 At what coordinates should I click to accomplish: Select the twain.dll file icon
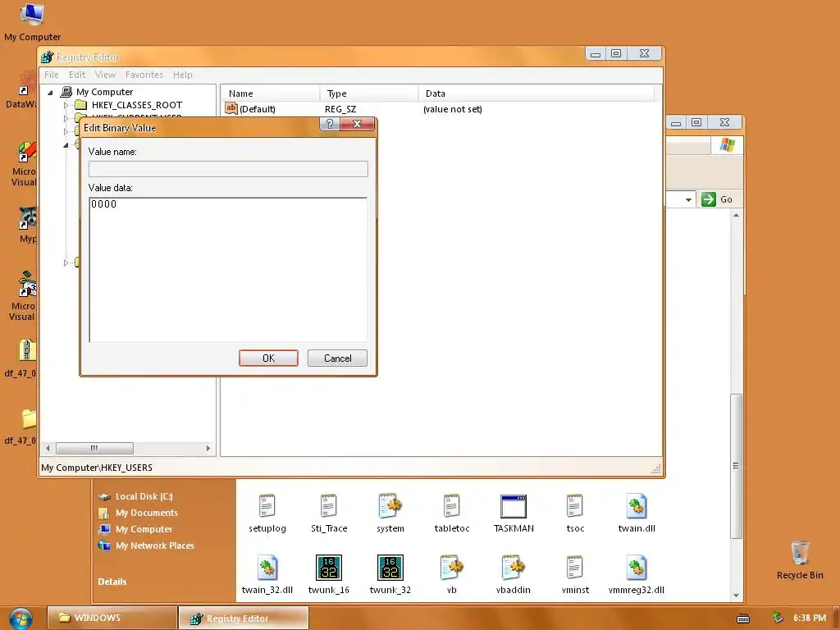[x=637, y=506]
